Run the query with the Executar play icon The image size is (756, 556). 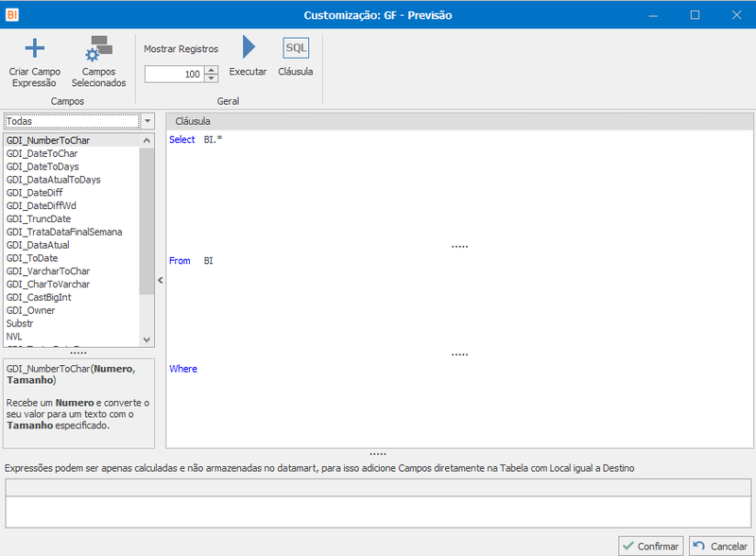pos(249,47)
